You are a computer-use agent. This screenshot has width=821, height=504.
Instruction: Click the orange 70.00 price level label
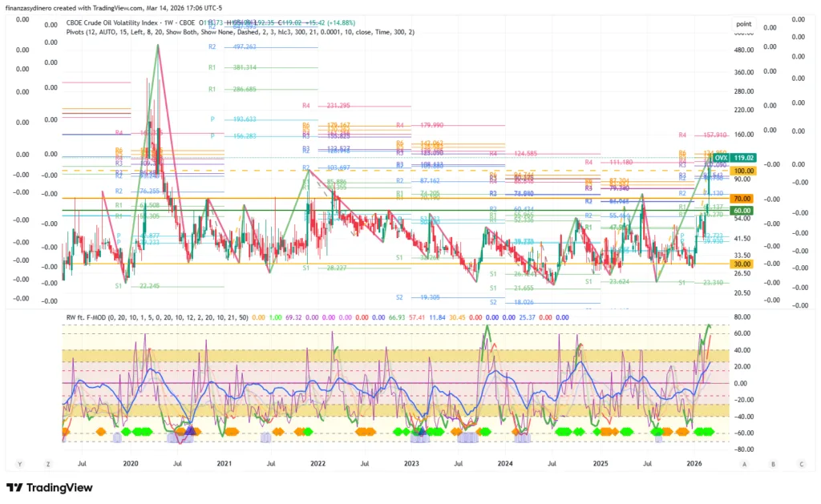click(742, 198)
